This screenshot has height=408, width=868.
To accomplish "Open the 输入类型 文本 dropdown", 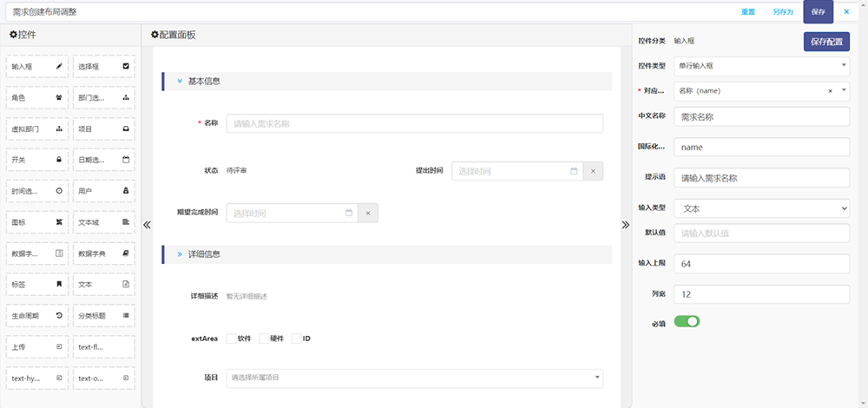I will pyautogui.click(x=761, y=208).
